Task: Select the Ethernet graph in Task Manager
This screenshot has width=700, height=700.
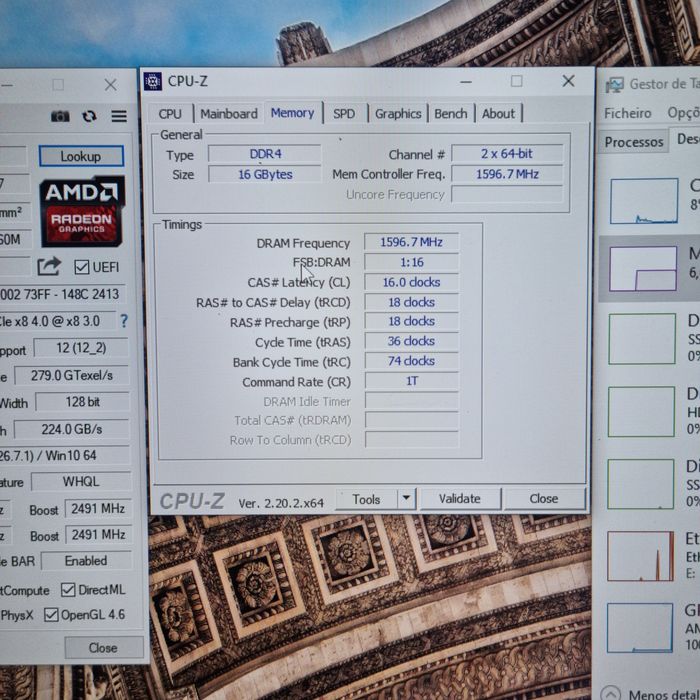Action: (x=640, y=556)
